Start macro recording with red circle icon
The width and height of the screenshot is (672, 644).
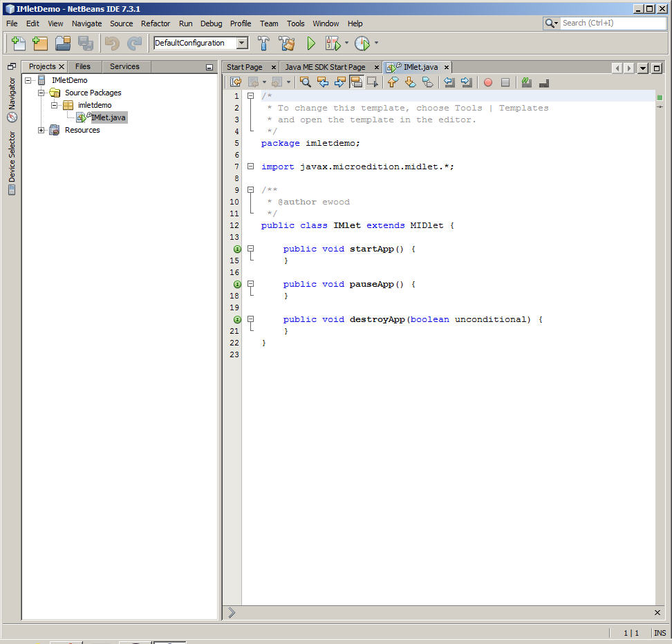487,82
